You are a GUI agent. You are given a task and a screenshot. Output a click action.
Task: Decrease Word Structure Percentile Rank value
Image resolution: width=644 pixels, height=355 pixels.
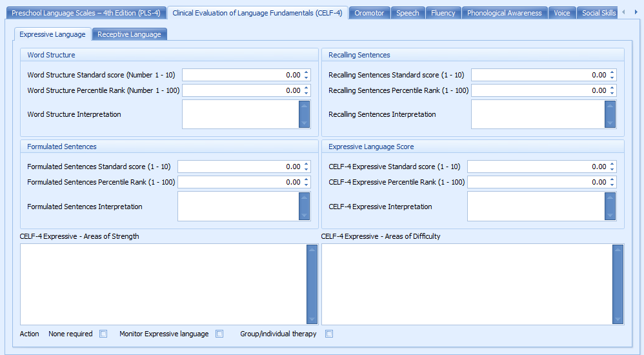click(306, 93)
